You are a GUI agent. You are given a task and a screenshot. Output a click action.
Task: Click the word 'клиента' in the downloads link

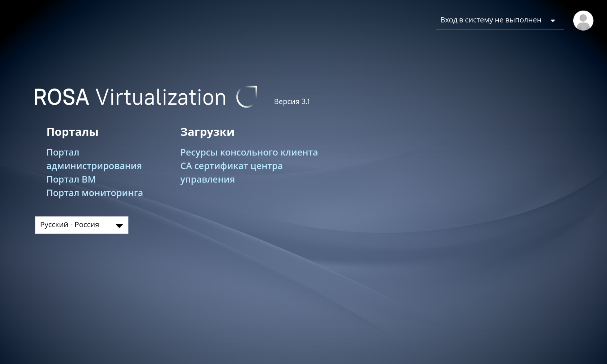pos(299,153)
